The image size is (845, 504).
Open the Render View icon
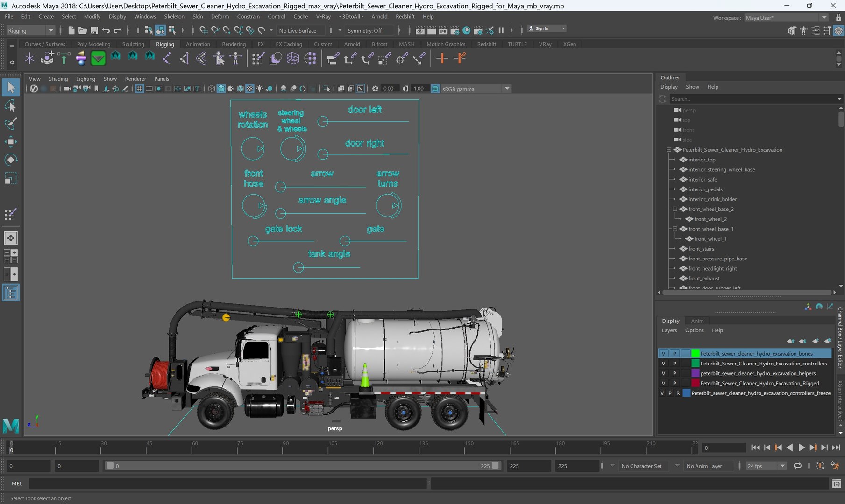click(420, 30)
